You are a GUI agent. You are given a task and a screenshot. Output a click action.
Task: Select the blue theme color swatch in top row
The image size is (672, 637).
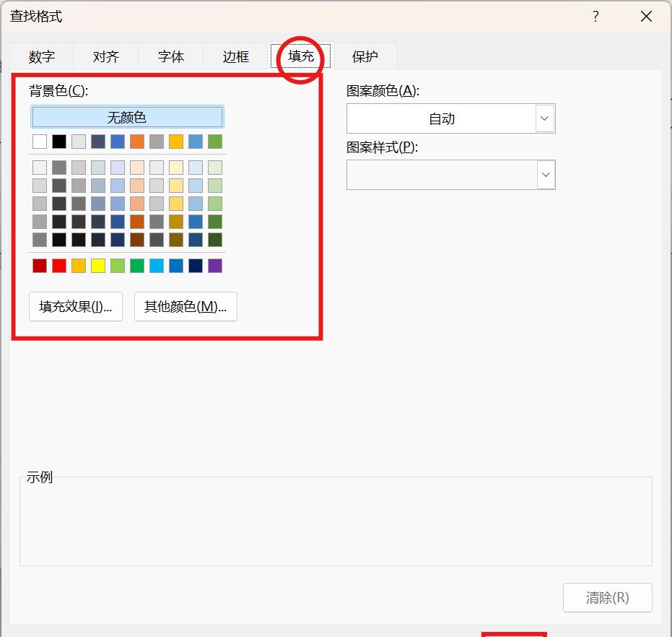click(x=118, y=142)
